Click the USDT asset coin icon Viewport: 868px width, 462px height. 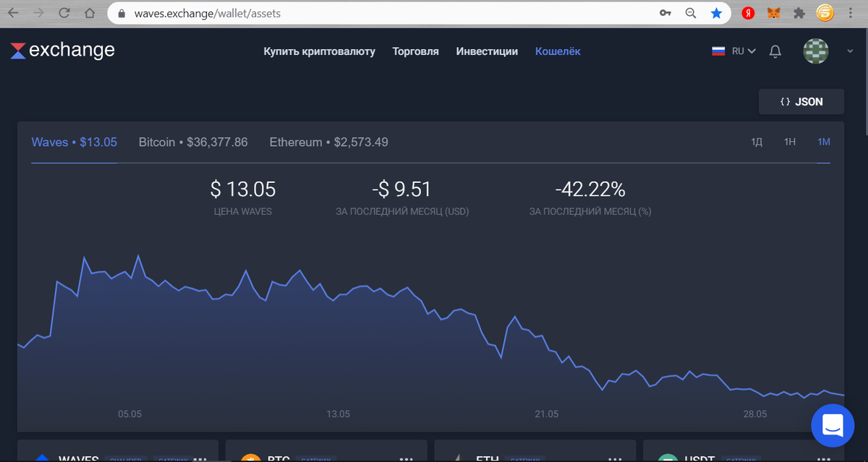coord(668,457)
